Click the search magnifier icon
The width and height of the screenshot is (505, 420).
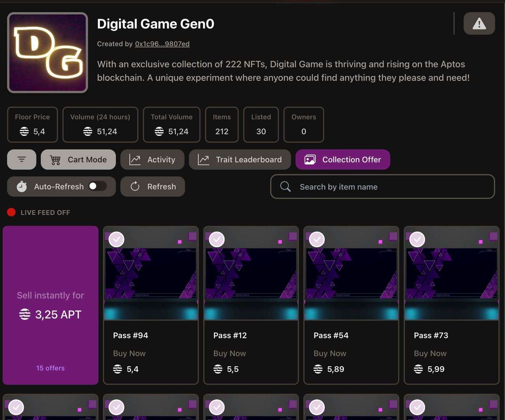coord(285,187)
